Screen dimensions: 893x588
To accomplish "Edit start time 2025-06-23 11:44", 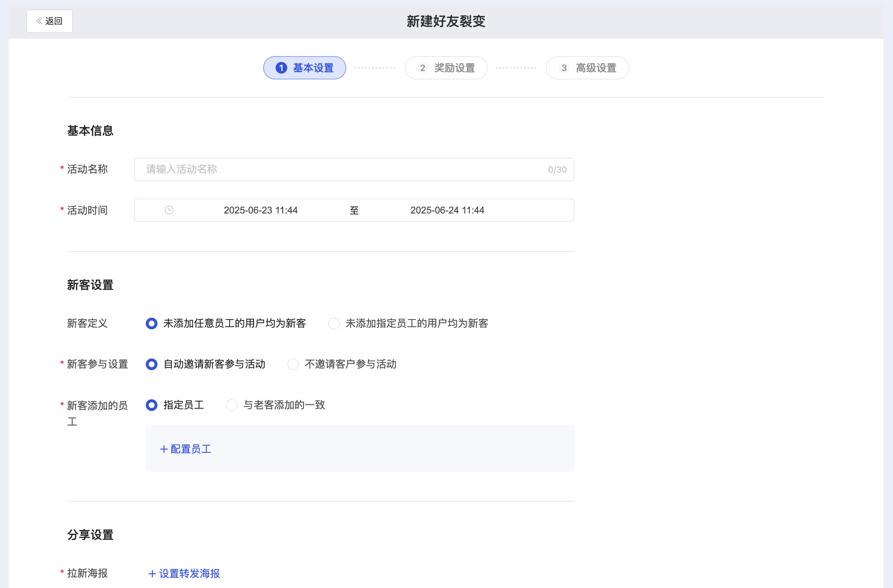I will click(x=261, y=210).
